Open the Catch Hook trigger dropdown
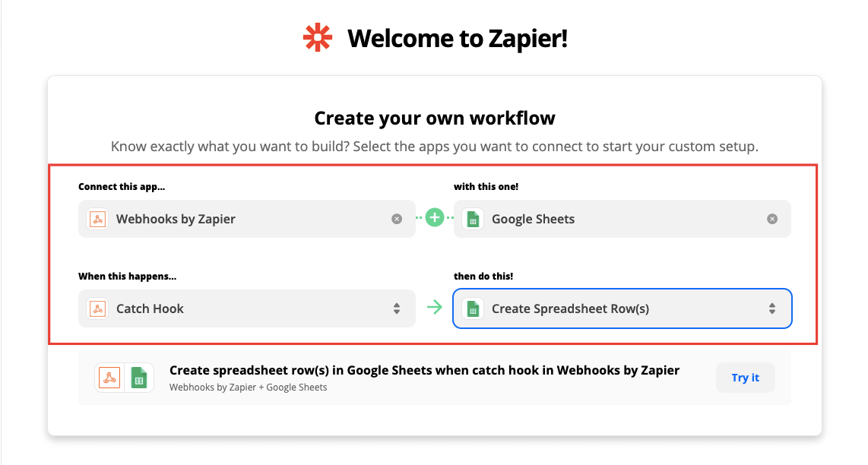868x465 pixels. [x=247, y=308]
